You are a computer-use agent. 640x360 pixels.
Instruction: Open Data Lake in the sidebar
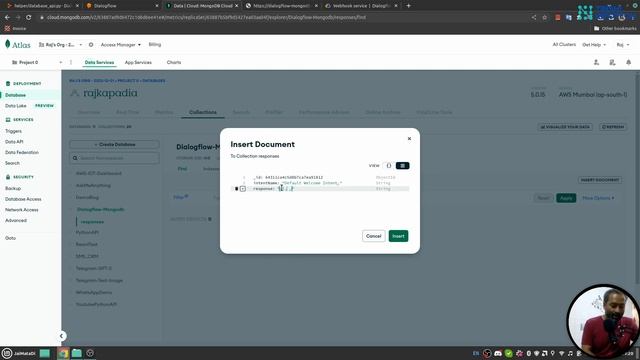pos(16,106)
